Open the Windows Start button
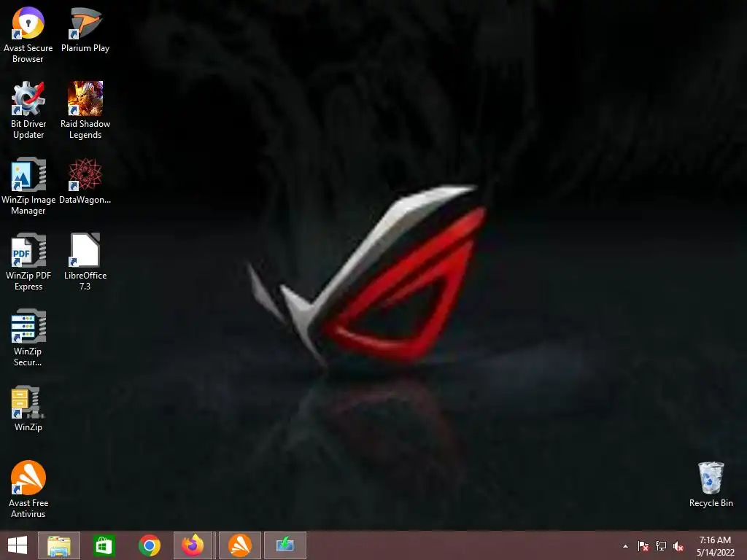The height and width of the screenshot is (560, 747). pyautogui.click(x=18, y=545)
